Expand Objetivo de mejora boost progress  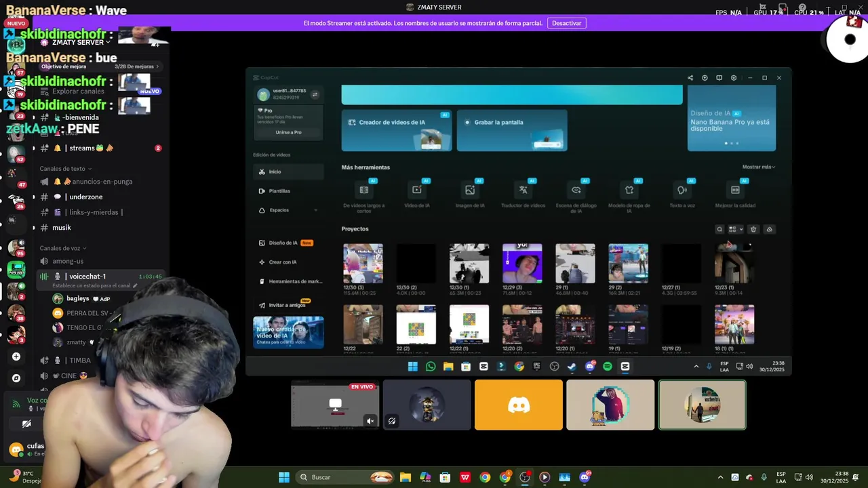point(100,66)
